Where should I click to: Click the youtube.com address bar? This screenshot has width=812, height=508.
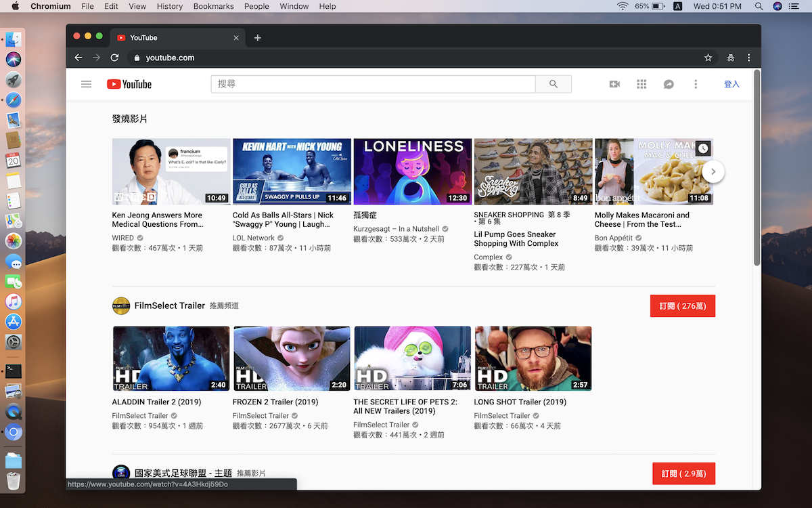point(413,58)
